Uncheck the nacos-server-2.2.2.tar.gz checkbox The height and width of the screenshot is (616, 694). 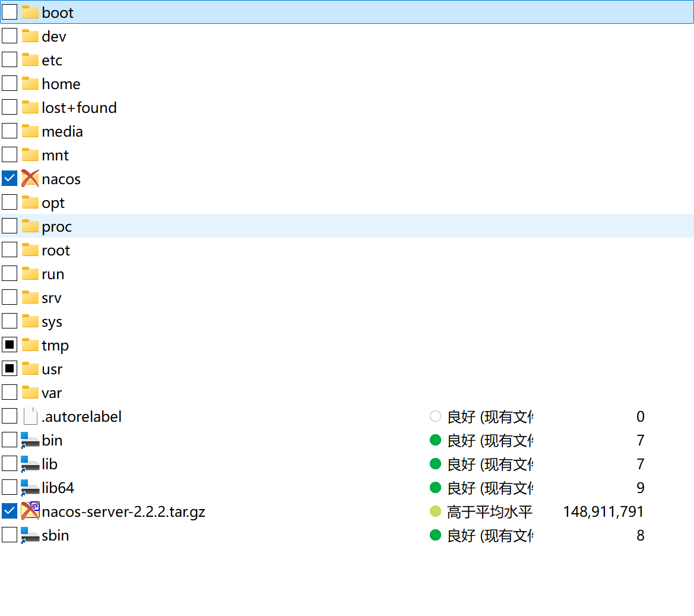pyautogui.click(x=9, y=511)
